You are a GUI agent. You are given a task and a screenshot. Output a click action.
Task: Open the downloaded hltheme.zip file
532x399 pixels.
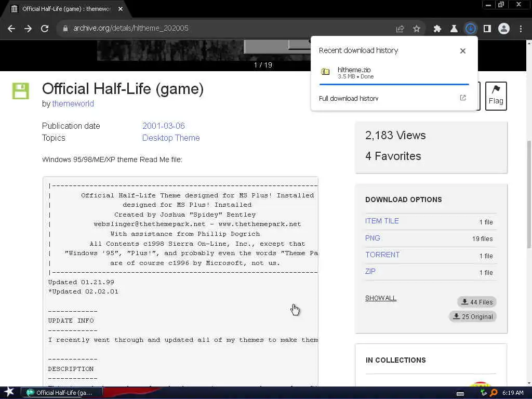click(394, 73)
